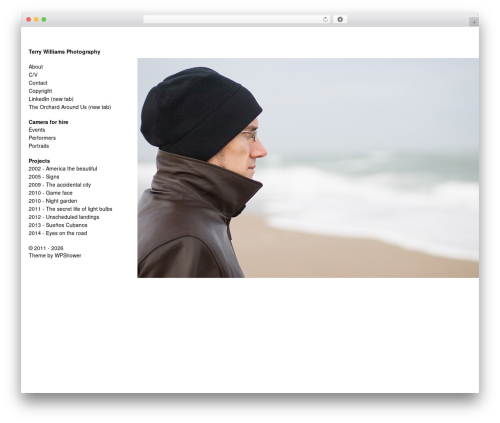Go to the C/V page
The image size is (500, 423).
(33, 75)
